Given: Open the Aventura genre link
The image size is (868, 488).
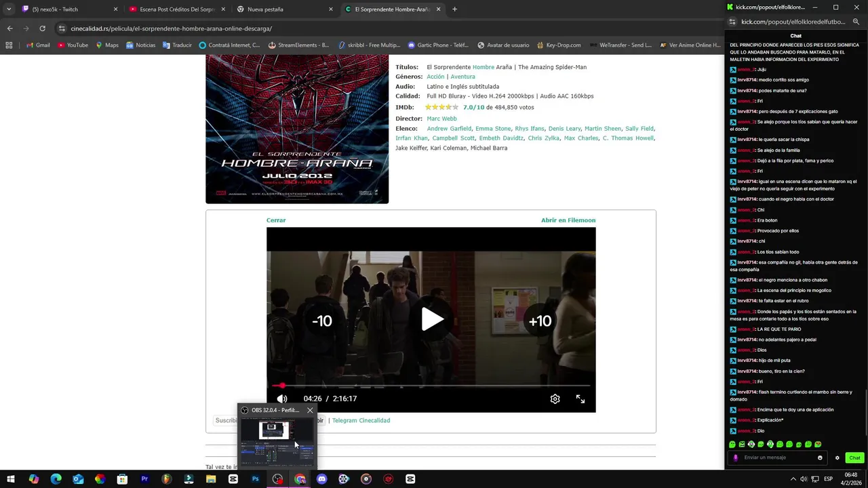Looking at the screenshot, I should (x=462, y=77).
